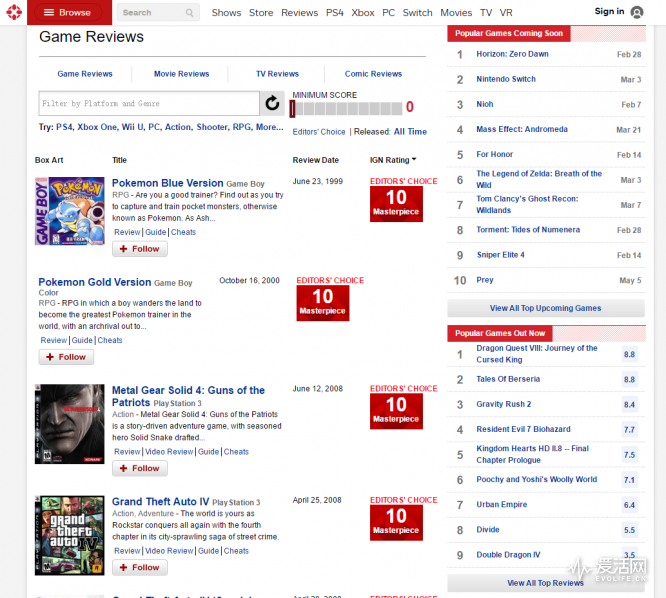Click the search magnifier icon
Screen dimensions: 666x598
tap(189, 13)
